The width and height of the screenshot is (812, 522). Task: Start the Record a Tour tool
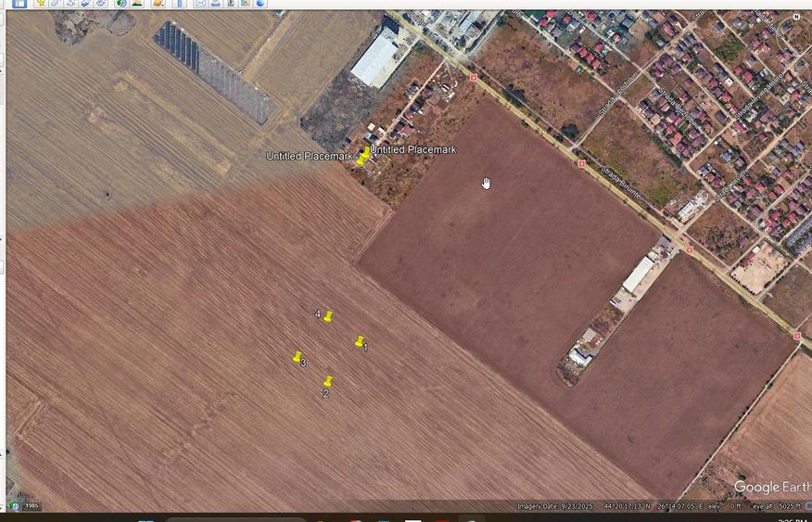pyautogui.click(x=100, y=3)
